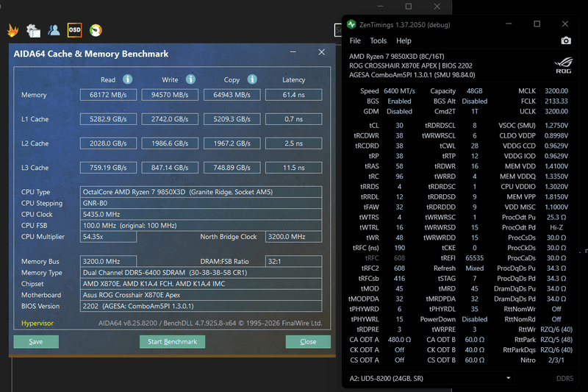588x392 pixels.
Task: Show info for Read benchmark column
Action: tap(127, 79)
